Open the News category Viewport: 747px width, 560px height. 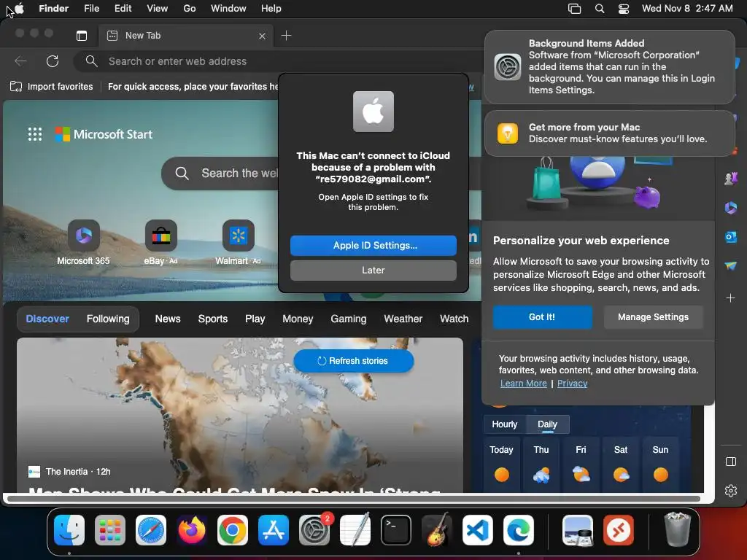coord(168,319)
